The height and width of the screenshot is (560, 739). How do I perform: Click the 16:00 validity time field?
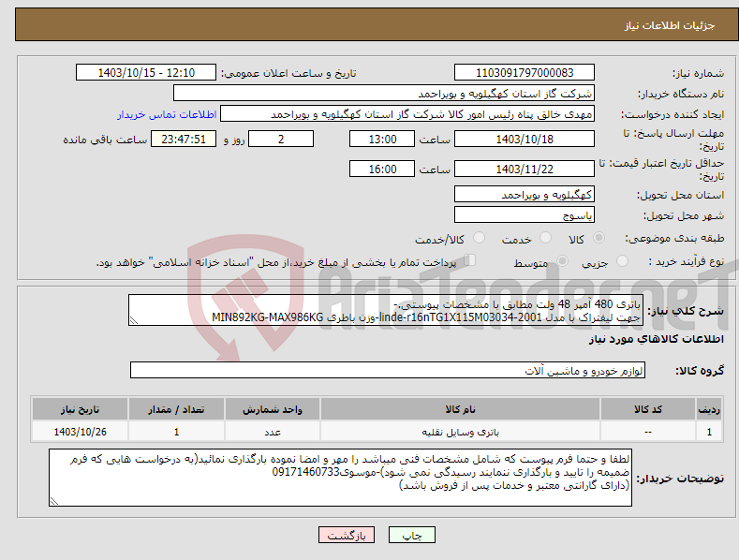[x=382, y=169]
